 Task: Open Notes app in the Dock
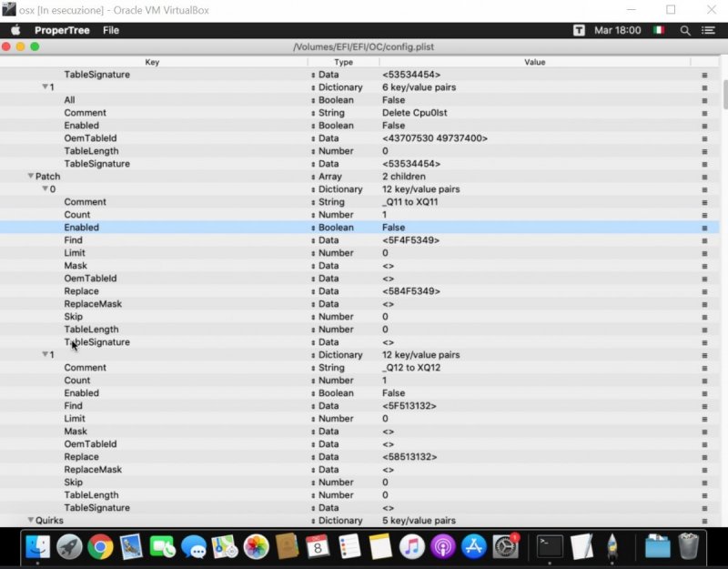pos(380,547)
